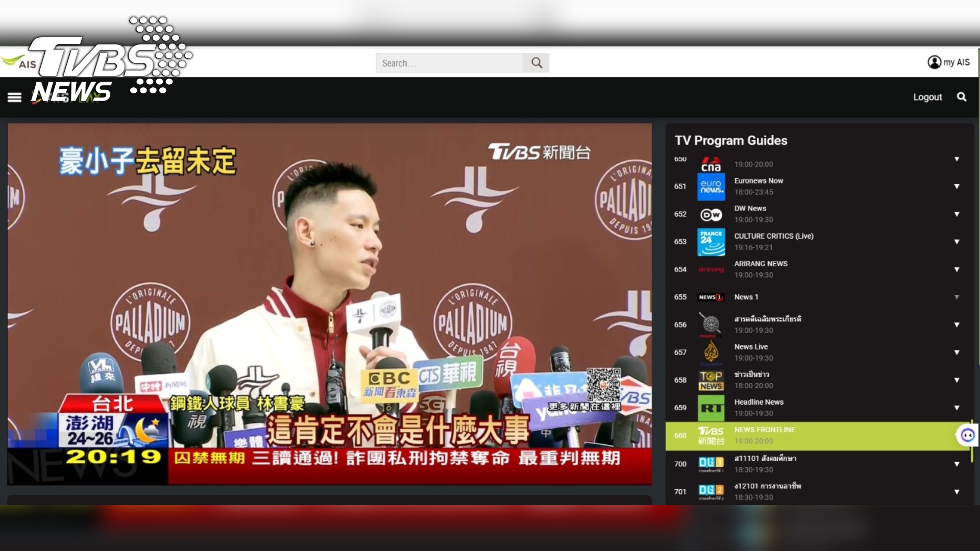Select the France 24 channel logo
The width and height of the screenshot is (980, 551).
711,242
